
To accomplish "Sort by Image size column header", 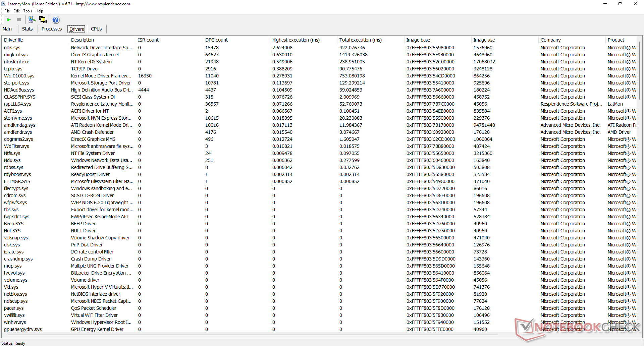I will point(505,40).
